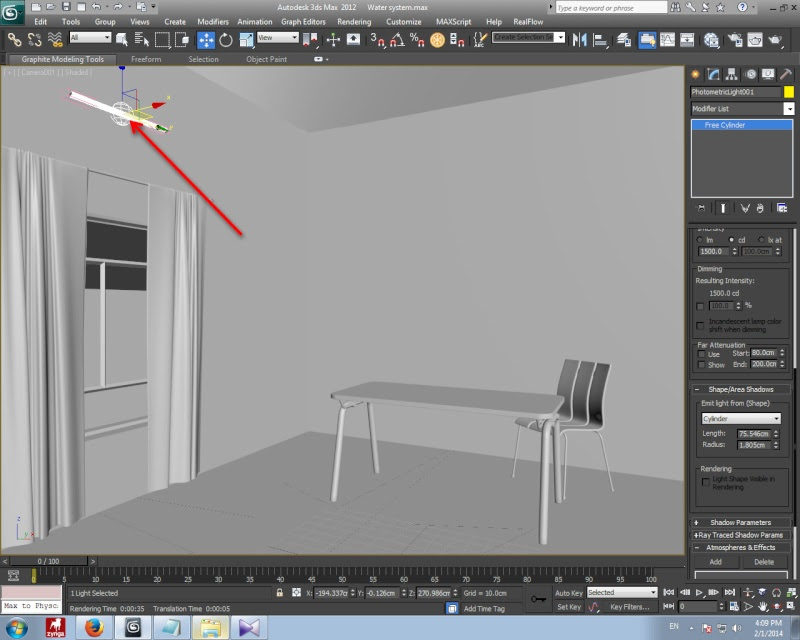Enable Far Attenuation Use checkbox
Viewport: 800px width, 640px height.
[701, 354]
